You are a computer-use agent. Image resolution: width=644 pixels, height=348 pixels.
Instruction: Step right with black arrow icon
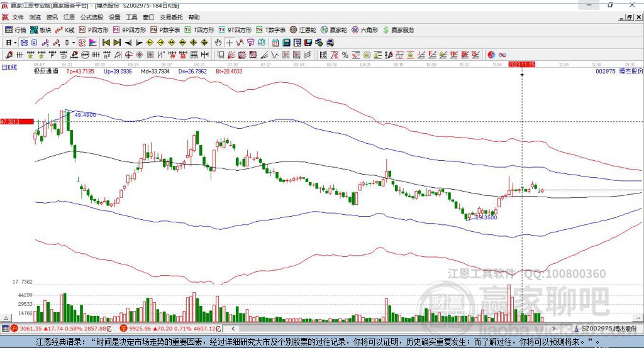click(x=139, y=43)
